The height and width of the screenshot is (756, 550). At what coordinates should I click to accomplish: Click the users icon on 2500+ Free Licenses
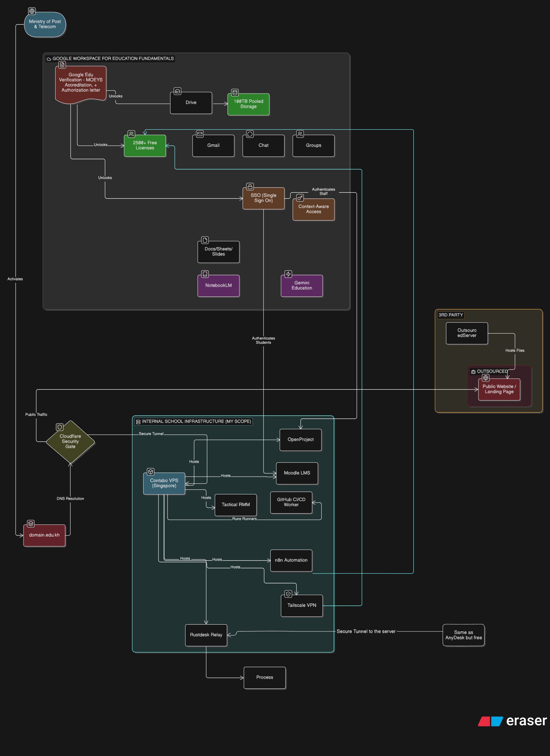pos(131,134)
